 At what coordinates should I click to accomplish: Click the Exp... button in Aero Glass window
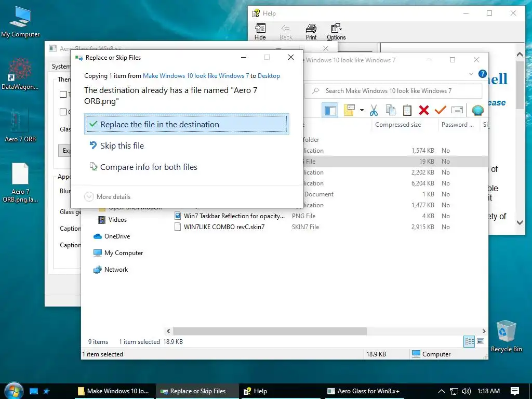pos(65,151)
